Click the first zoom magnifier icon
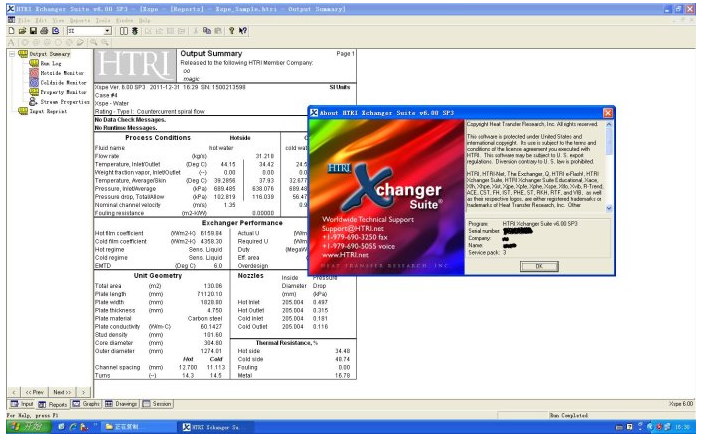 tap(94, 42)
